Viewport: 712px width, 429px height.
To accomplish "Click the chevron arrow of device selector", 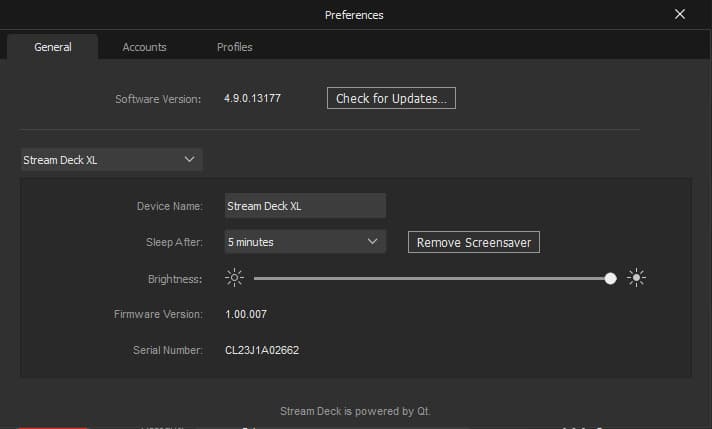I will pyautogui.click(x=190, y=160).
